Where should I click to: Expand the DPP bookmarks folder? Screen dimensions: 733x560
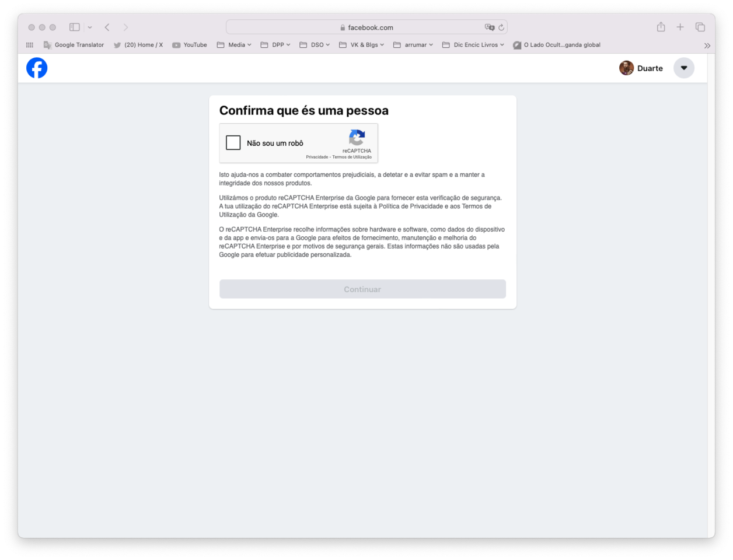point(275,45)
